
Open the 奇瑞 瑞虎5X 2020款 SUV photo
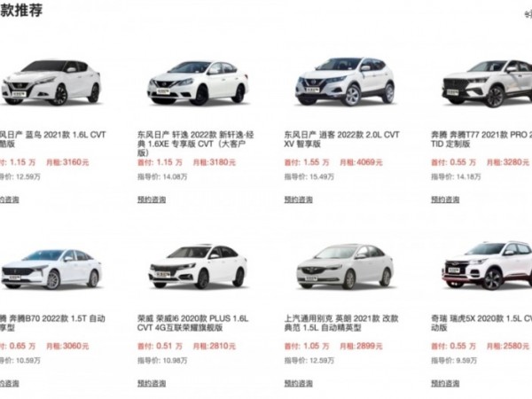(487, 266)
